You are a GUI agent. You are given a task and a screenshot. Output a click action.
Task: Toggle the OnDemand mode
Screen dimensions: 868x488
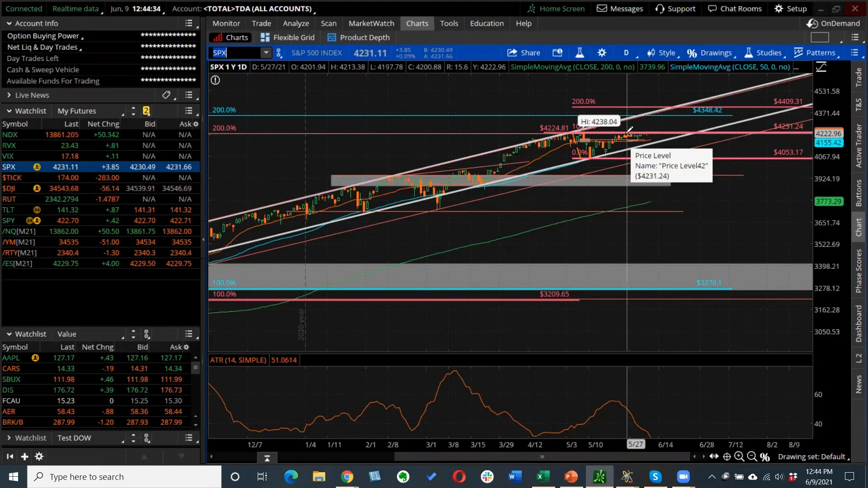[x=833, y=23]
